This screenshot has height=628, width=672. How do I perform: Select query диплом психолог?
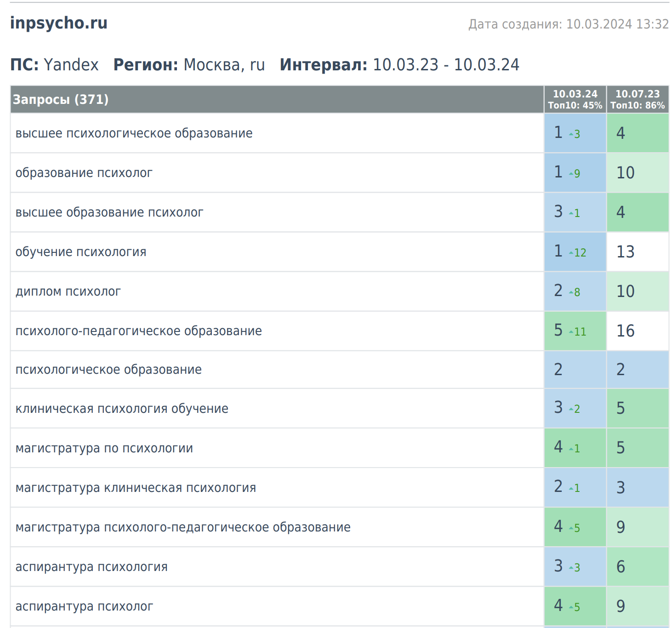[x=68, y=291]
